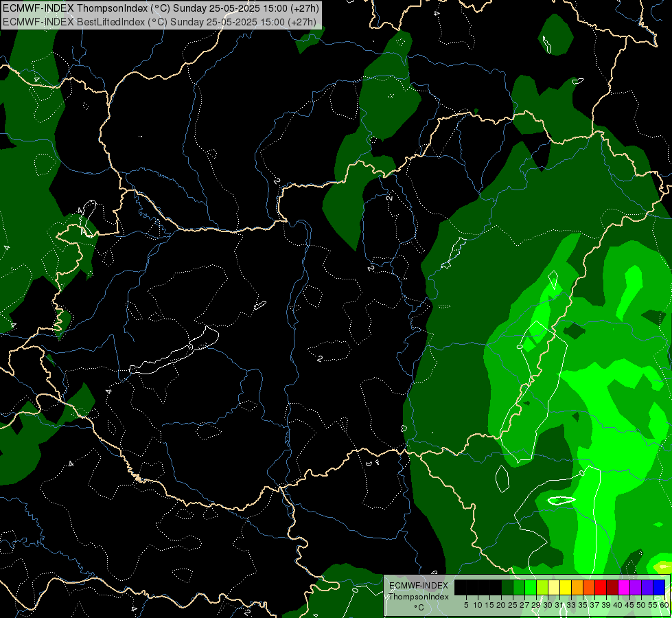Click the legend tick value 27

click(x=524, y=605)
